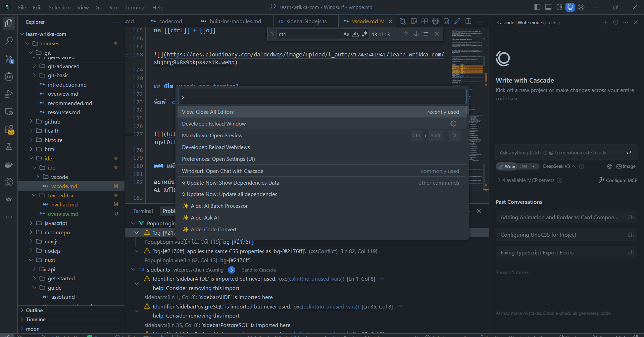Focus the command palette input
This screenshot has width=644, height=337.
pos(322,97)
